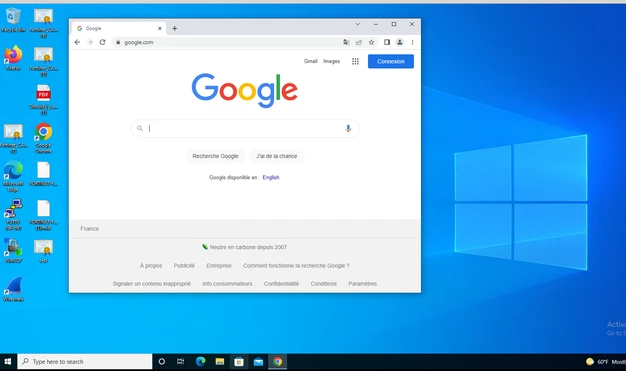Viewport: 626px width, 371px height.
Task: Open the Mail app from the taskbar
Action: click(258, 362)
